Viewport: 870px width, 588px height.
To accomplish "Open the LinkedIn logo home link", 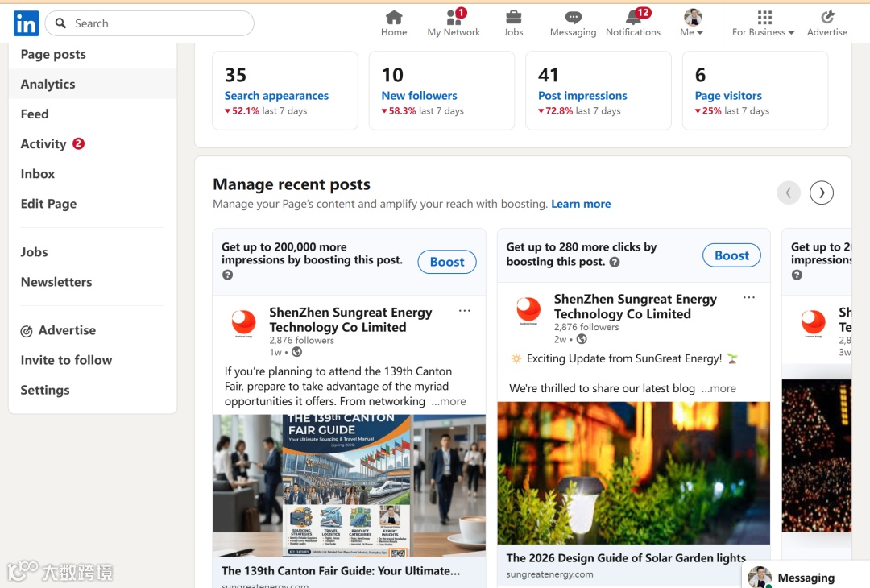I will click(26, 23).
